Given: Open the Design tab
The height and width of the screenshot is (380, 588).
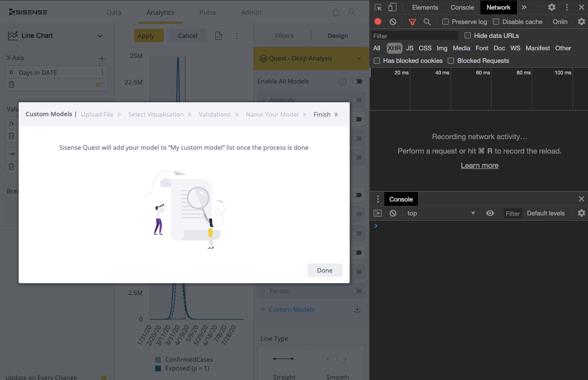Looking at the screenshot, I should click(338, 36).
